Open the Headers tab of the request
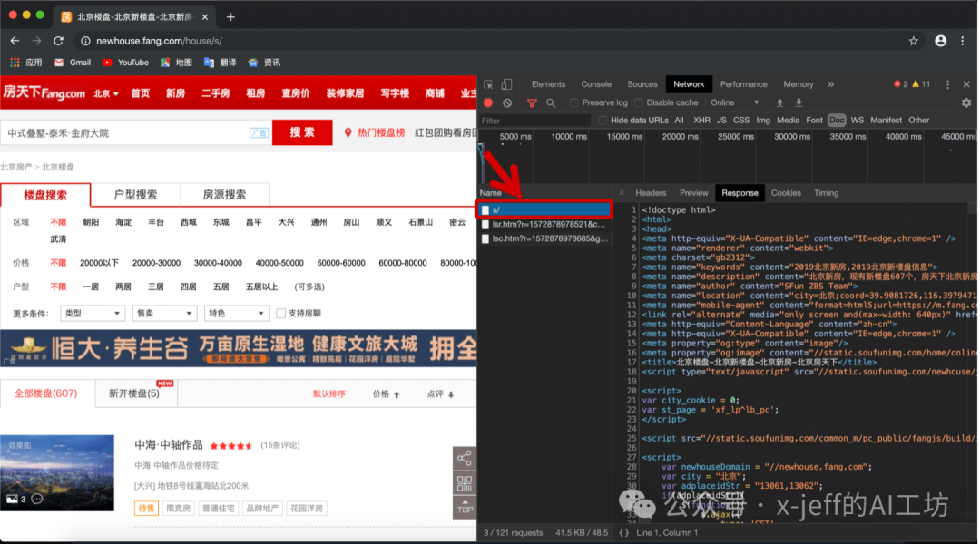Image resolution: width=980 pixels, height=544 pixels. coord(651,193)
